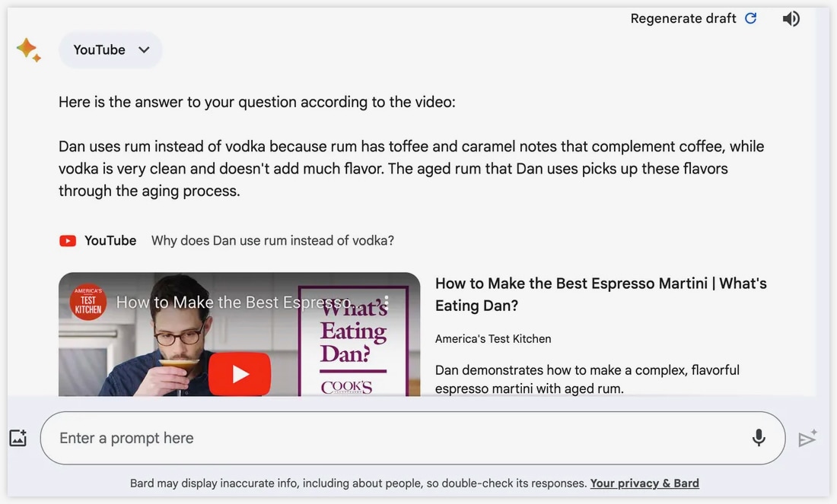The image size is (837, 504).
Task: Click the query text about rum and vodka
Action: [272, 240]
